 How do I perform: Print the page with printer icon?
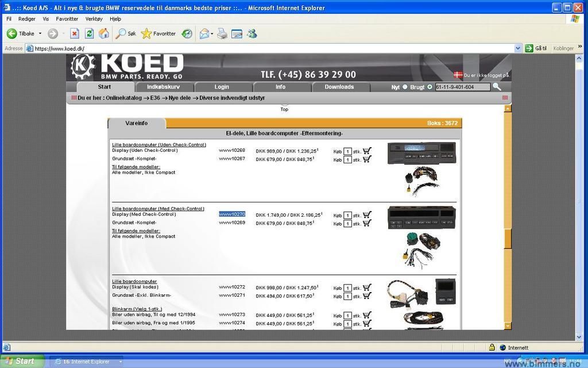[222, 34]
